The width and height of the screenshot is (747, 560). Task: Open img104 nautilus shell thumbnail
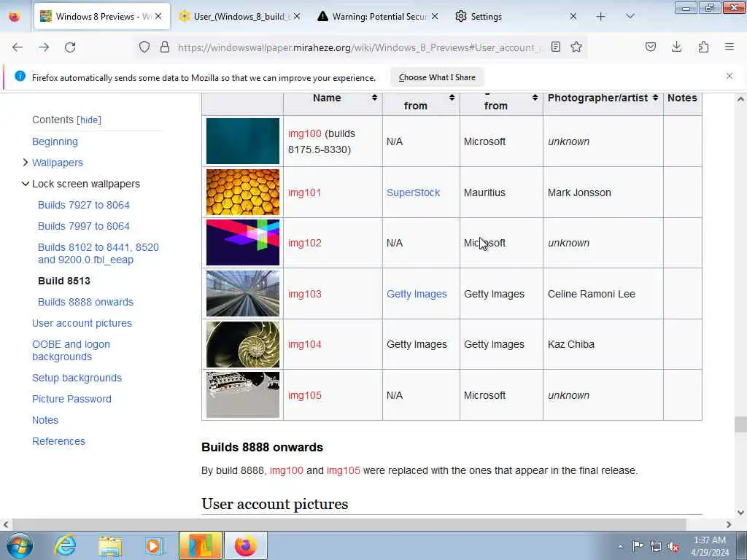(243, 344)
